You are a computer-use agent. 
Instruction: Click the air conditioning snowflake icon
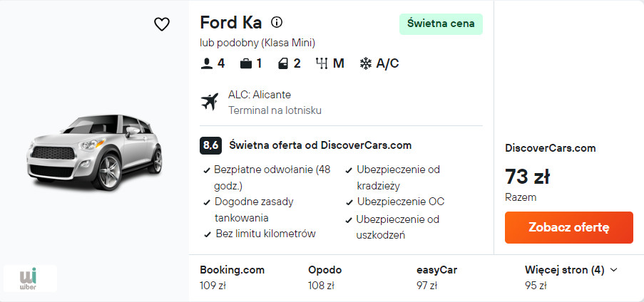pyautogui.click(x=365, y=63)
